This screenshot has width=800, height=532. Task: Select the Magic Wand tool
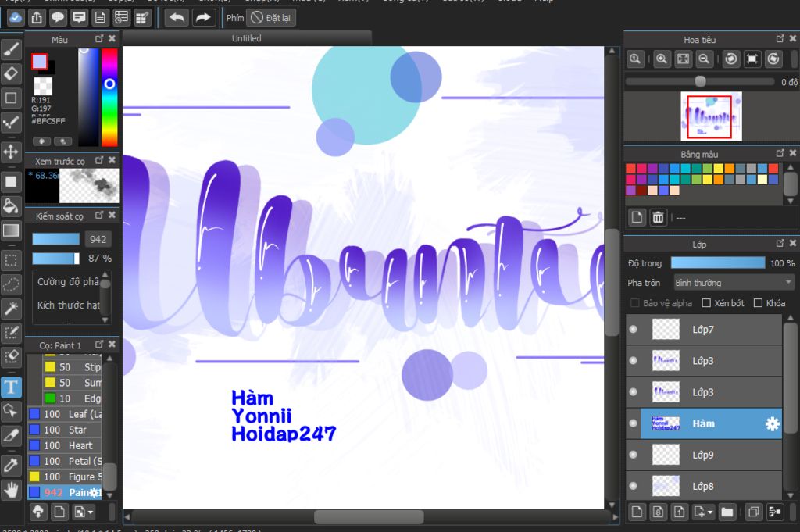11,308
